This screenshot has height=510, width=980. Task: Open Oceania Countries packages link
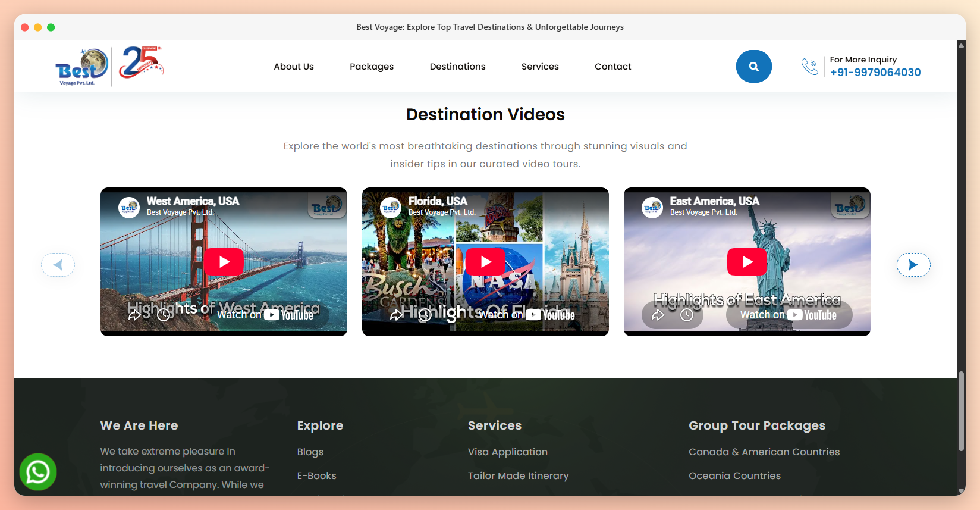(735, 476)
